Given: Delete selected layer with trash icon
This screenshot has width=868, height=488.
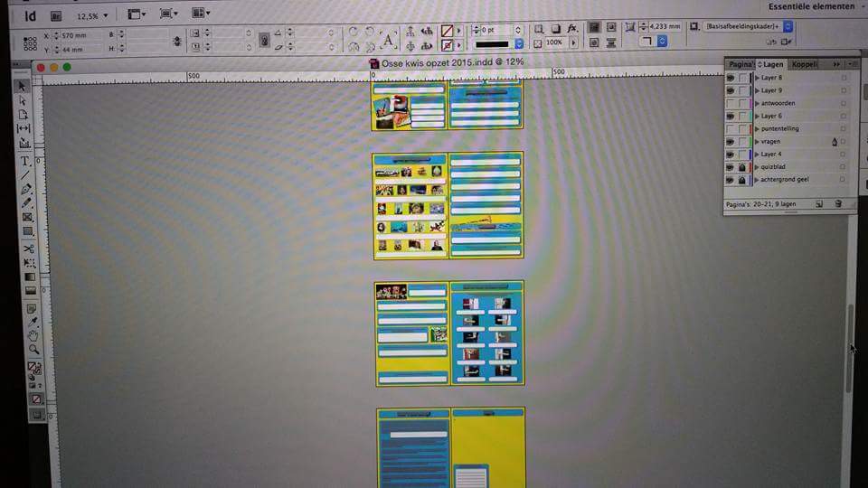Looking at the screenshot, I should click(838, 204).
